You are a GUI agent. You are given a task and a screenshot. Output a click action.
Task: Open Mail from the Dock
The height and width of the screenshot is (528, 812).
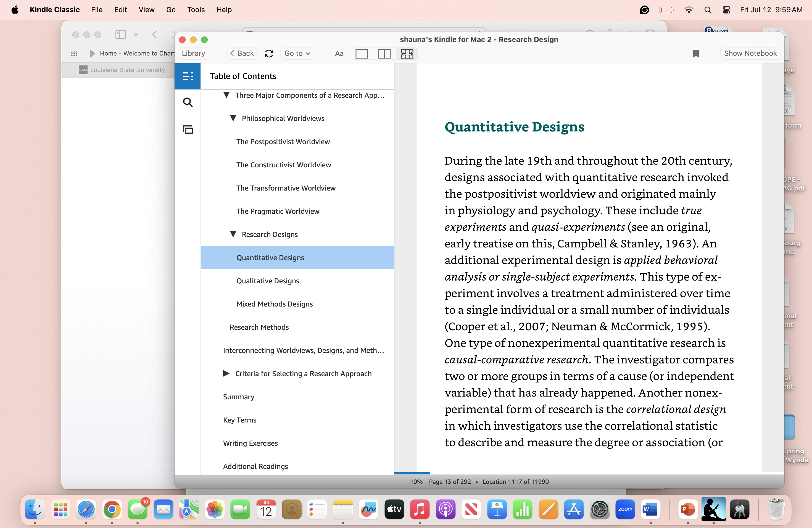click(164, 509)
